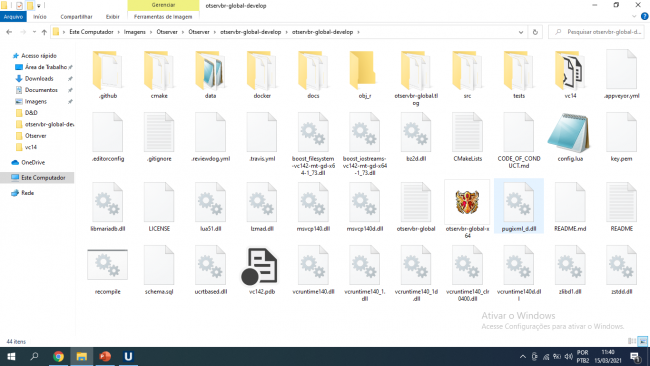Open Explorer help button
650x366 pixels.
(645, 17)
